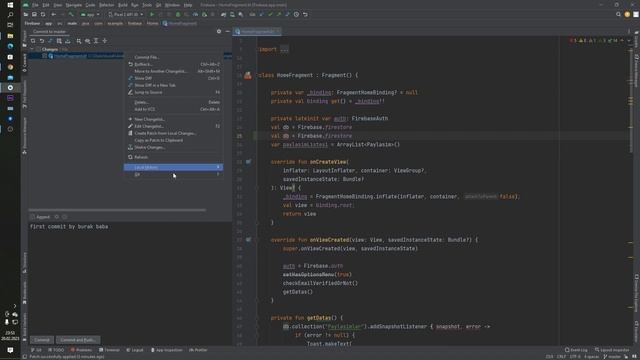
Task: Open the Problems tool window button
Action: tap(82, 350)
